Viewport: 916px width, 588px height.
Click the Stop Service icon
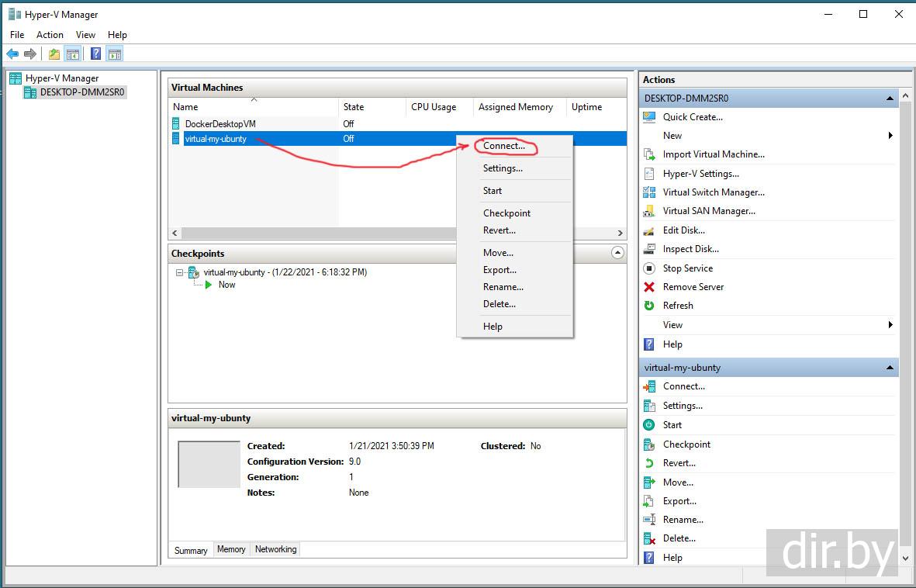pyautogui.click(x=649, y=268)
